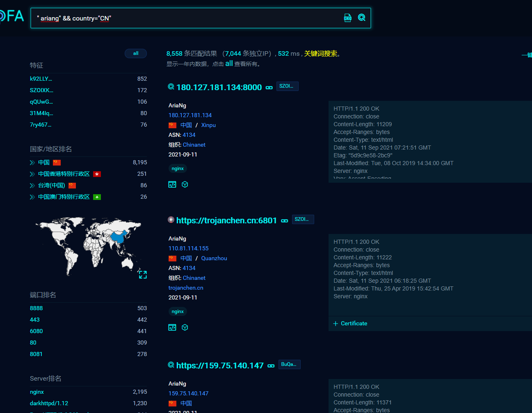Click favicon icon before https://159.75.140.147
Viewport: 532px width, 413px height.
click(x=171, y=365)
